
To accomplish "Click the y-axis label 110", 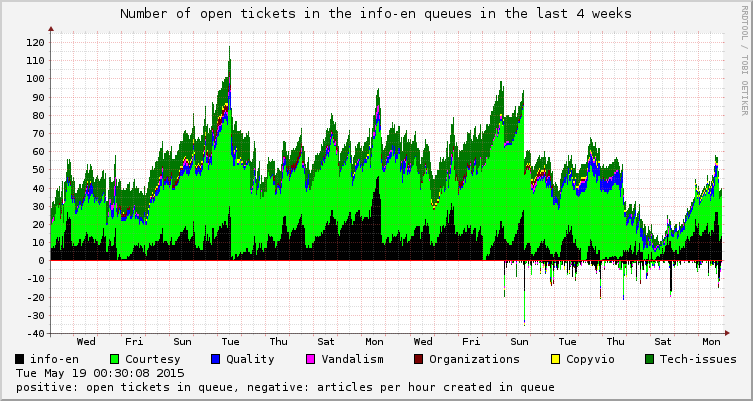I will (x=34, y=61).
